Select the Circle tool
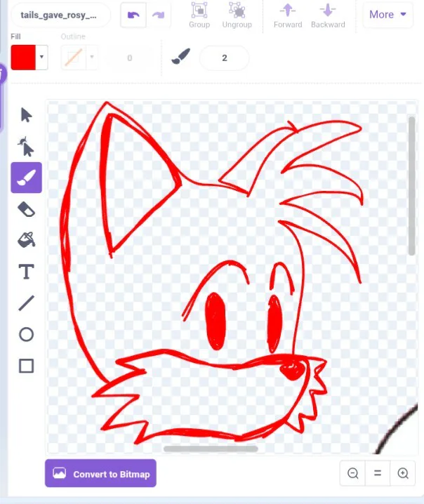Viewport: 424px width, 504px height. click(x=27, y=334)
